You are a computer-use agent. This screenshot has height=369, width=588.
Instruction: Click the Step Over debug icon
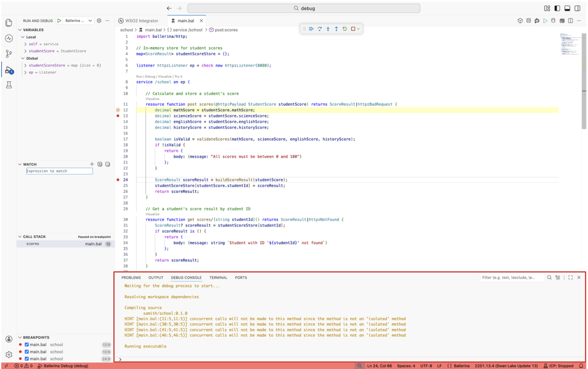[x=319, y=29]
